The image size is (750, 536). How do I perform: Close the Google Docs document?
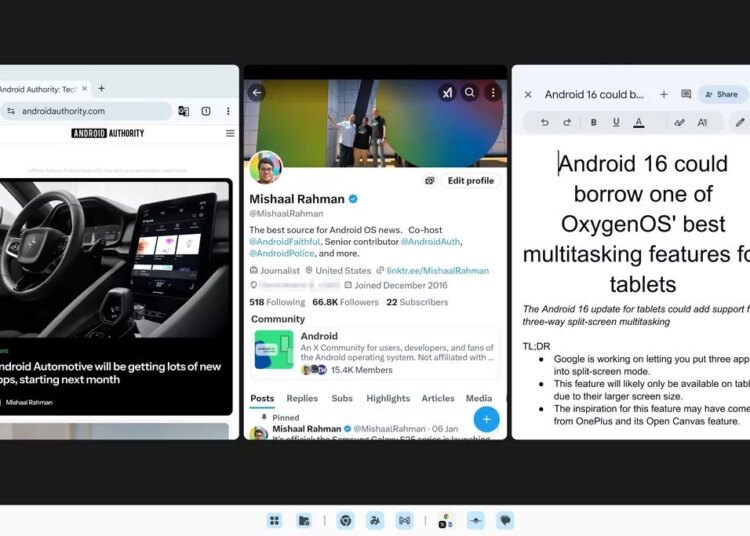[x=528, y=95]
